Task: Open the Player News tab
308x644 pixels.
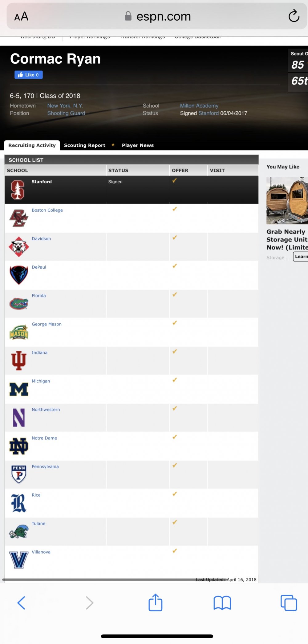Action: click(x=138, y=145)
